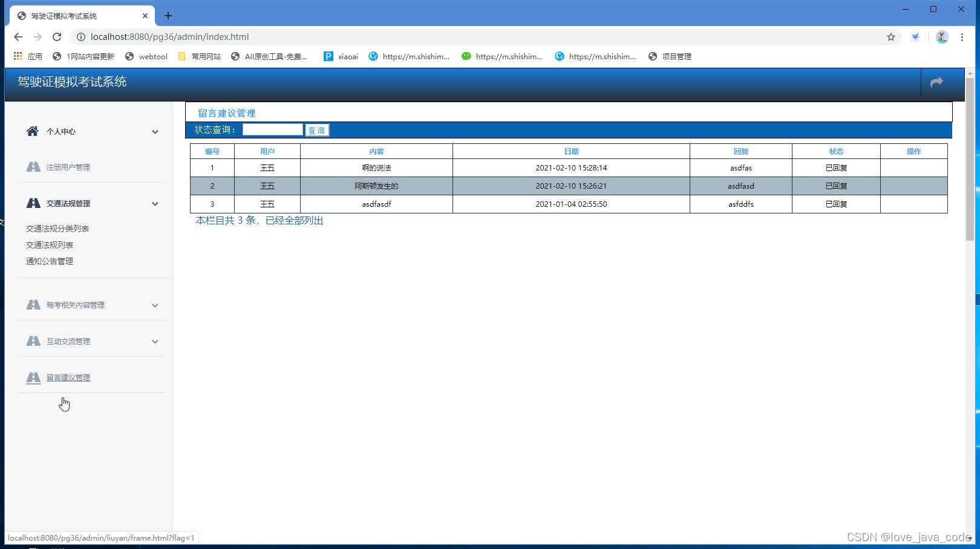Click the date 2021-02-10 15:26:21

571,186
